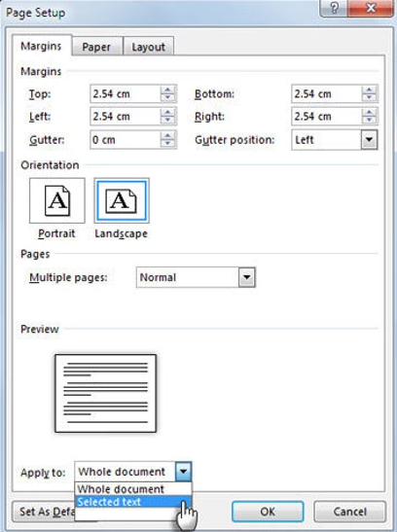Click the Set As Default button

44,512
